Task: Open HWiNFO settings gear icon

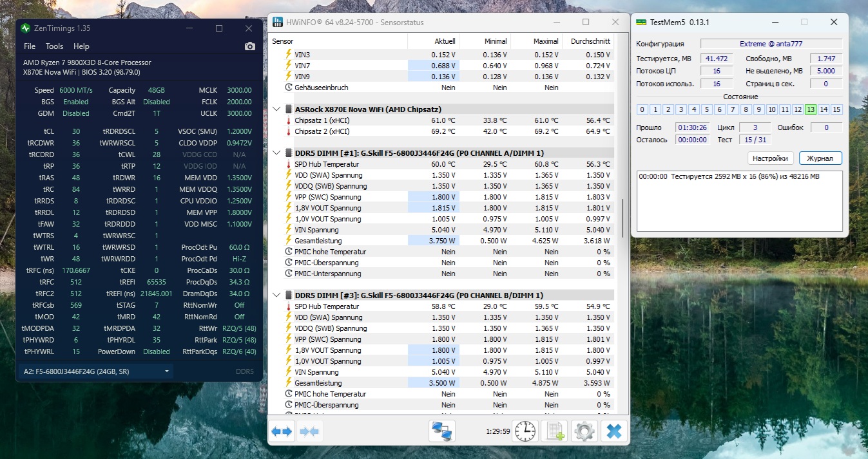Action: [584, 431]
